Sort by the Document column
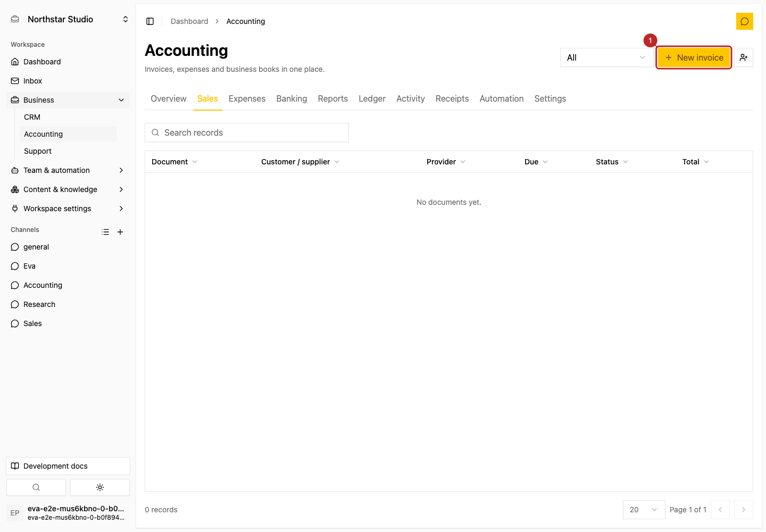 [x=174, y=162]
